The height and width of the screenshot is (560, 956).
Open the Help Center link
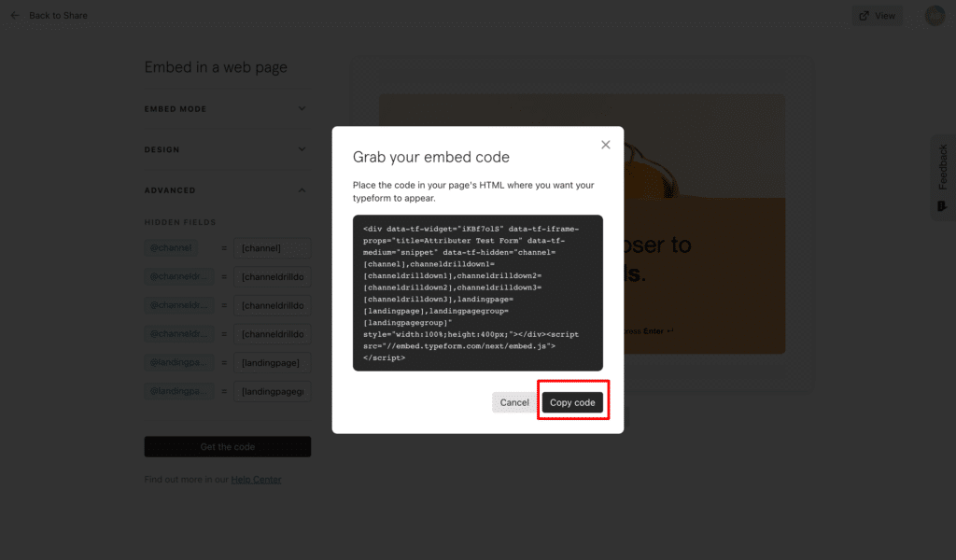point(256,480)
